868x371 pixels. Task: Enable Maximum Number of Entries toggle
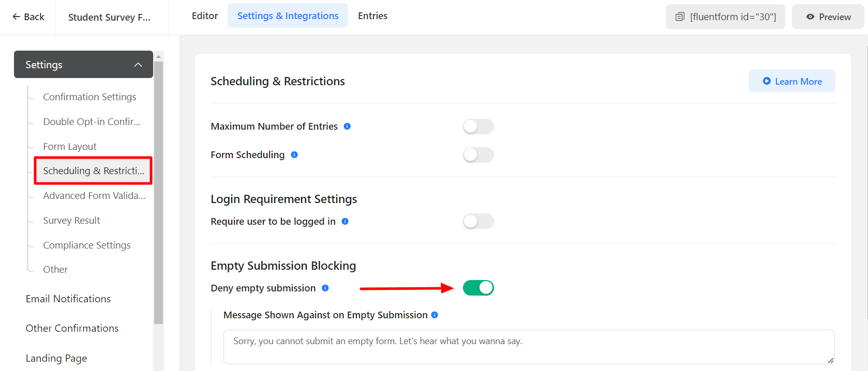coord(478,127)
